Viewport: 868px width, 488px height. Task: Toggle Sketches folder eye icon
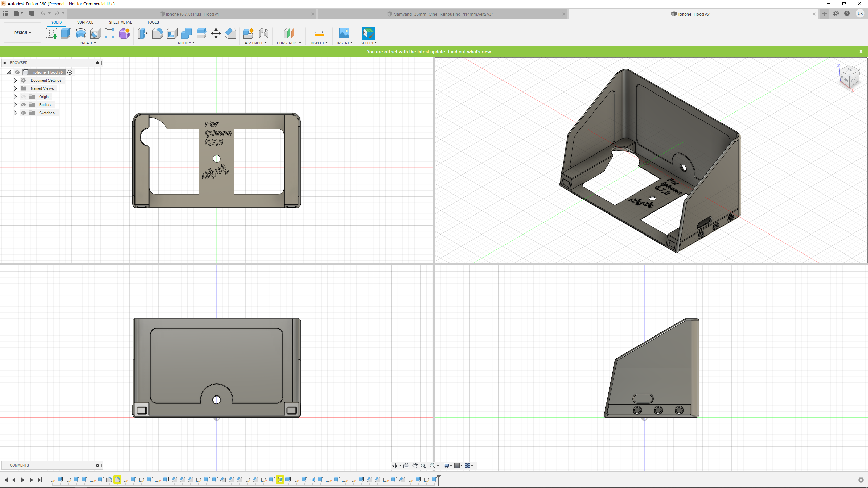point(23,113)
